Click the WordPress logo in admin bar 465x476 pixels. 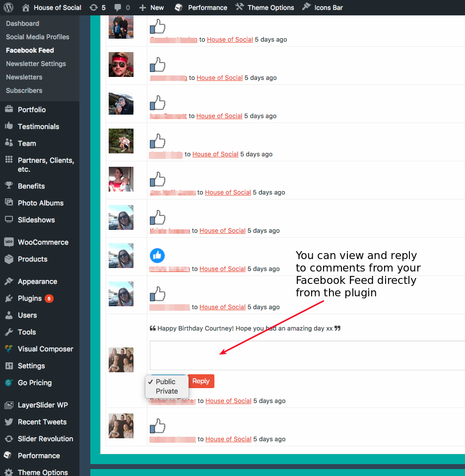[x=8, y=7]
